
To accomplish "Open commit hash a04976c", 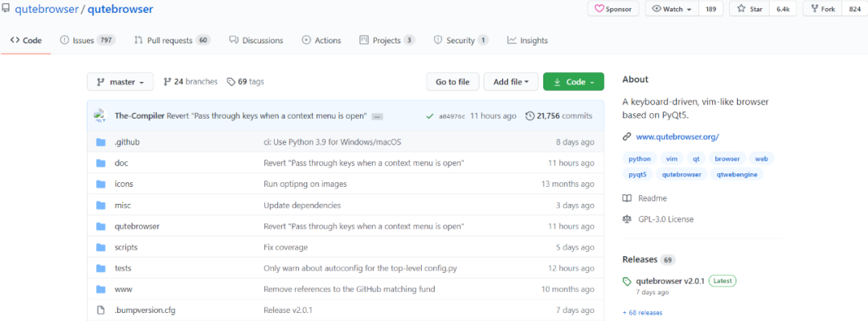I will (x=452, y=116).
